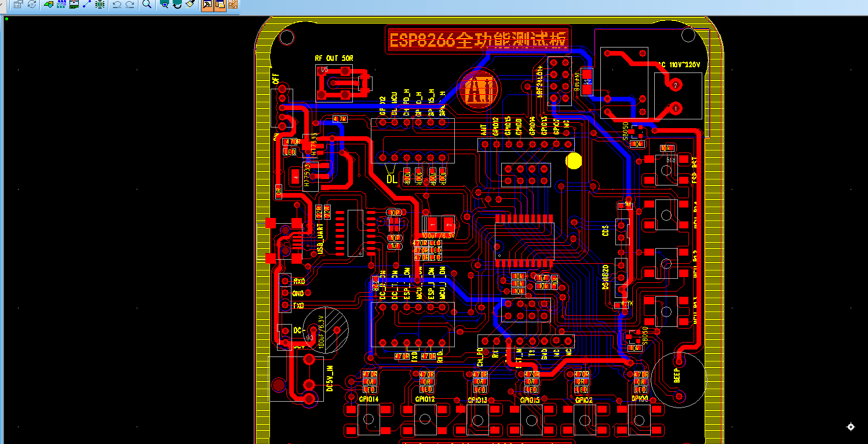Click the Cycle selection toolbar icon
868x444 pixels.
tap(31, 4)
